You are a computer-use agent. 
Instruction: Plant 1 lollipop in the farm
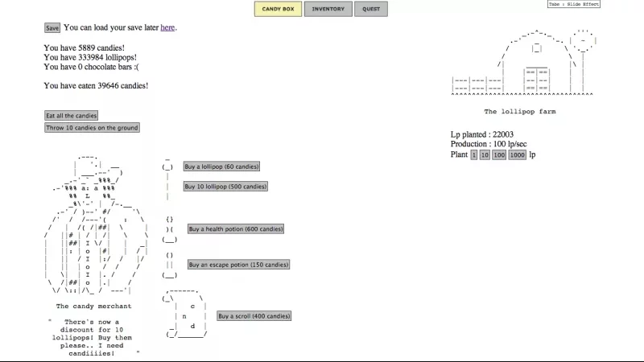(473, 154)
